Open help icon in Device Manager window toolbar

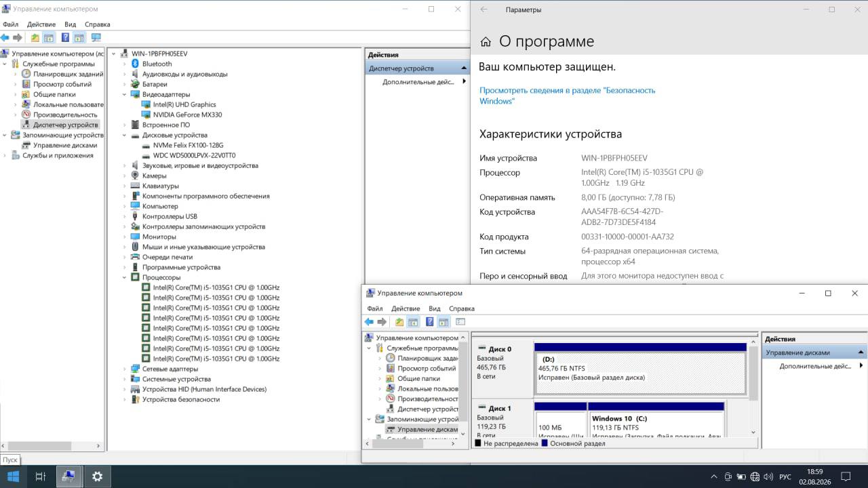pyautogui.click(x=65, y=38)
